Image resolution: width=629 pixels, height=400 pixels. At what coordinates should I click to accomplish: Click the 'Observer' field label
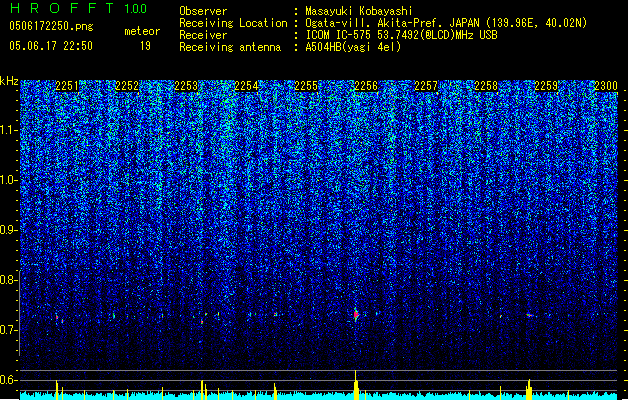[203, 11]
